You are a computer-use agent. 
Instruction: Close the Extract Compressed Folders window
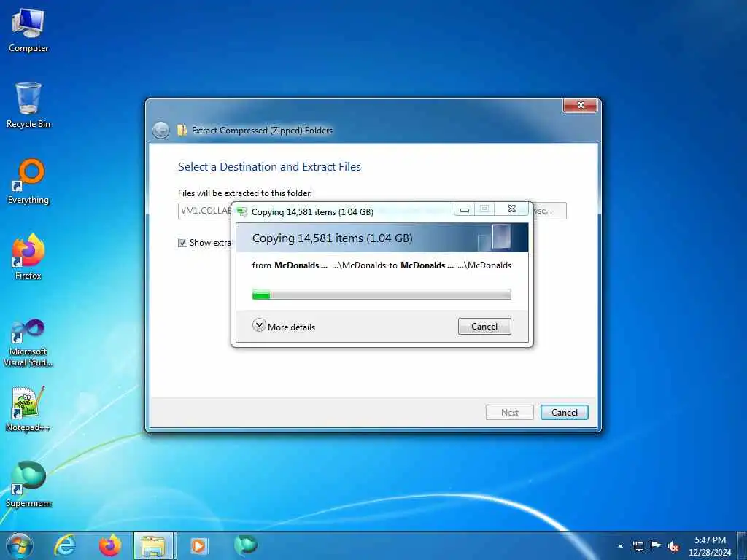580,105
